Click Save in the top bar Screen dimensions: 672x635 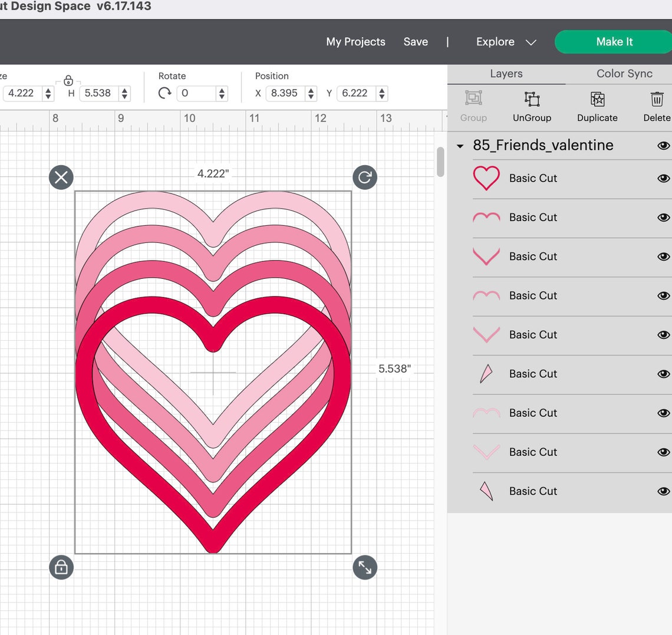(416, 41)
